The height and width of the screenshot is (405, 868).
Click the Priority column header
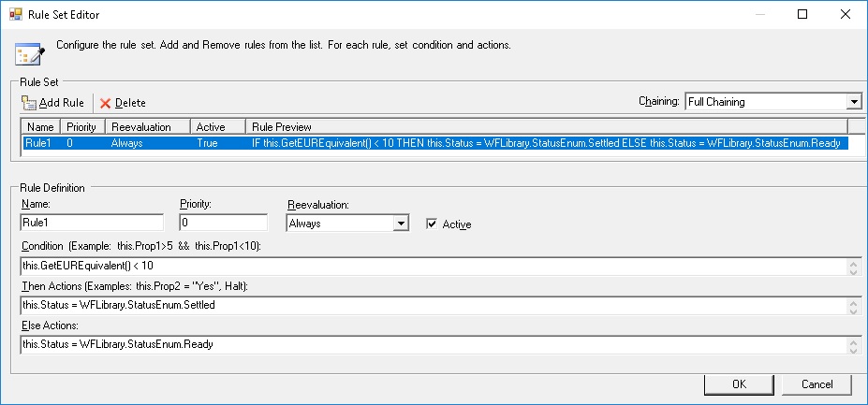tap(81, 127)
